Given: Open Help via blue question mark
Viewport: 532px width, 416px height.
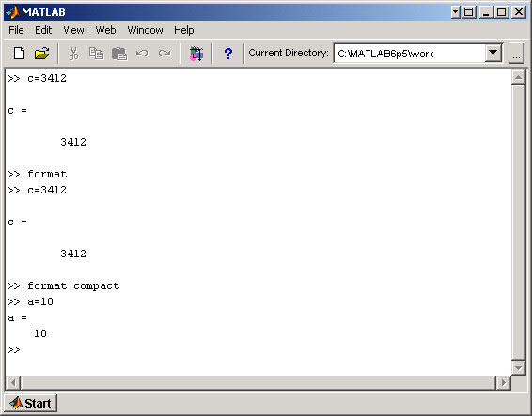Looking at the screenshot, I should click(x=228, y=54).
